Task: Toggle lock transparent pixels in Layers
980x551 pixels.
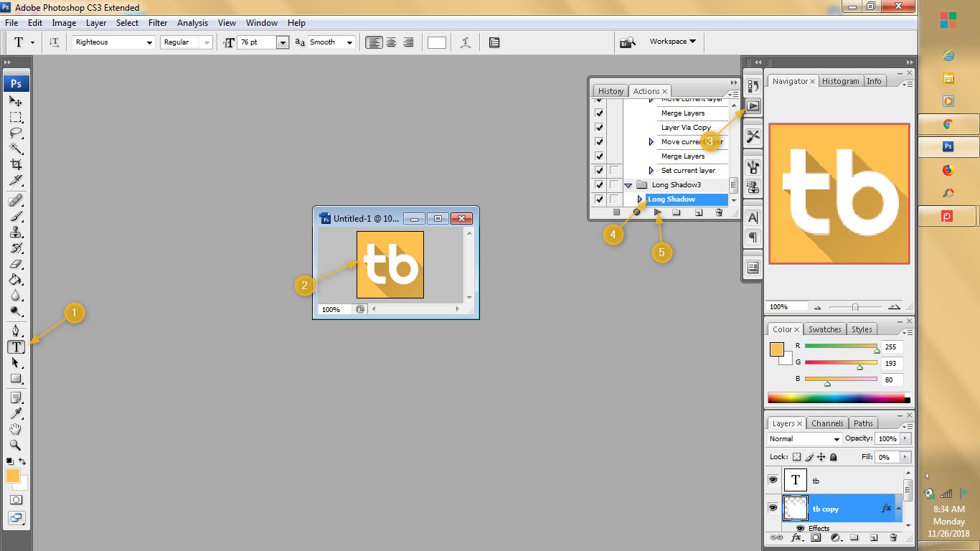Action: click(x=796, y=457)
